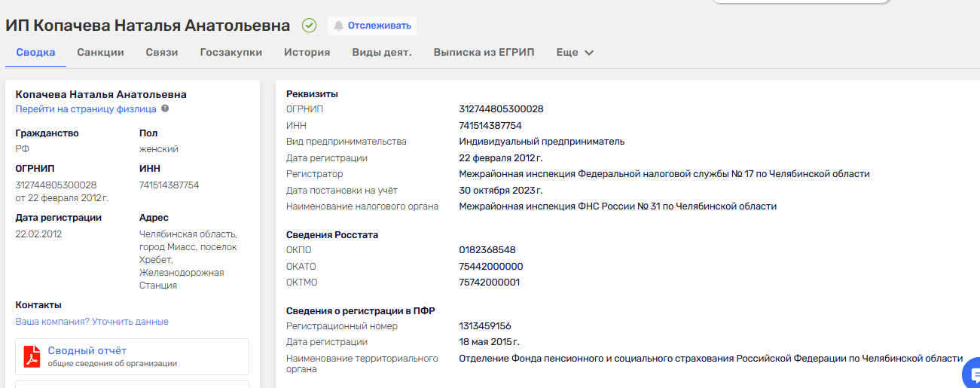Click the РФ citizenship link

tap(23, 149)
